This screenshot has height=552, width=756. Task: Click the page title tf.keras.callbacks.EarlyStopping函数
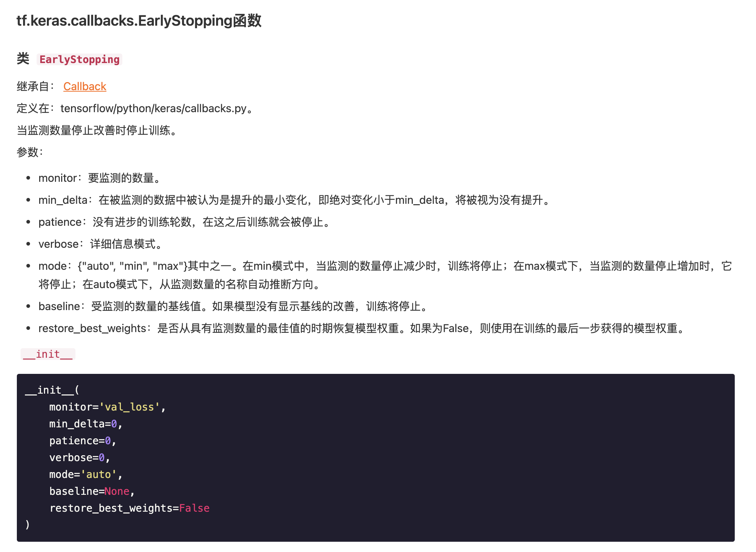pyautogui.click(x=139, y=21)
